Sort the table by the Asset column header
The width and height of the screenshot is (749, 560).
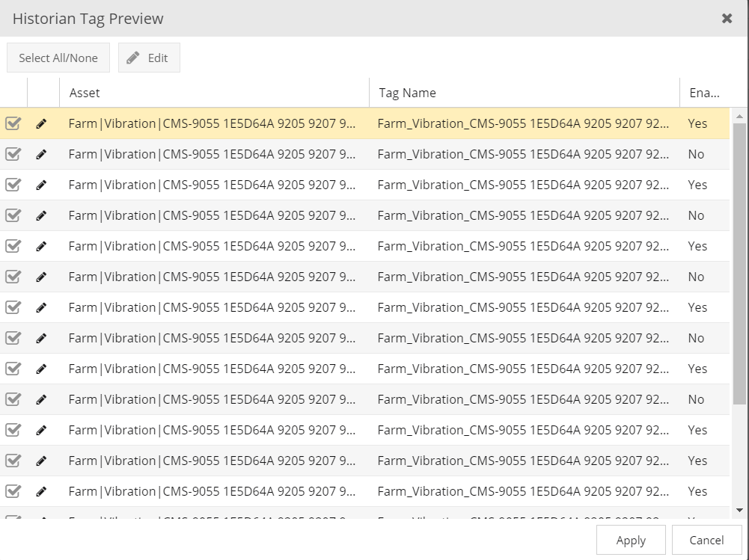pyautogui.click(x=85, y=93)
